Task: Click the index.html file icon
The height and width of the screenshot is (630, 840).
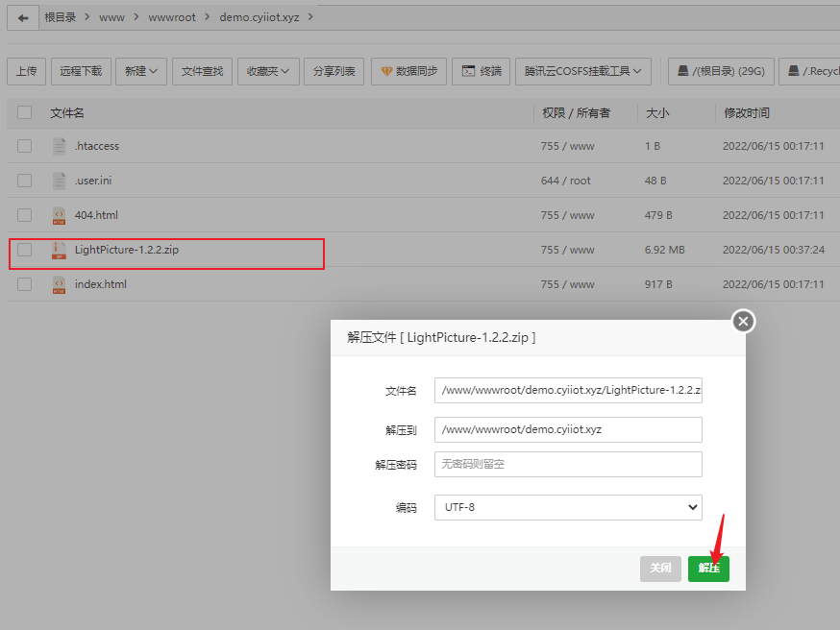Action: click(x=59, y=285)
